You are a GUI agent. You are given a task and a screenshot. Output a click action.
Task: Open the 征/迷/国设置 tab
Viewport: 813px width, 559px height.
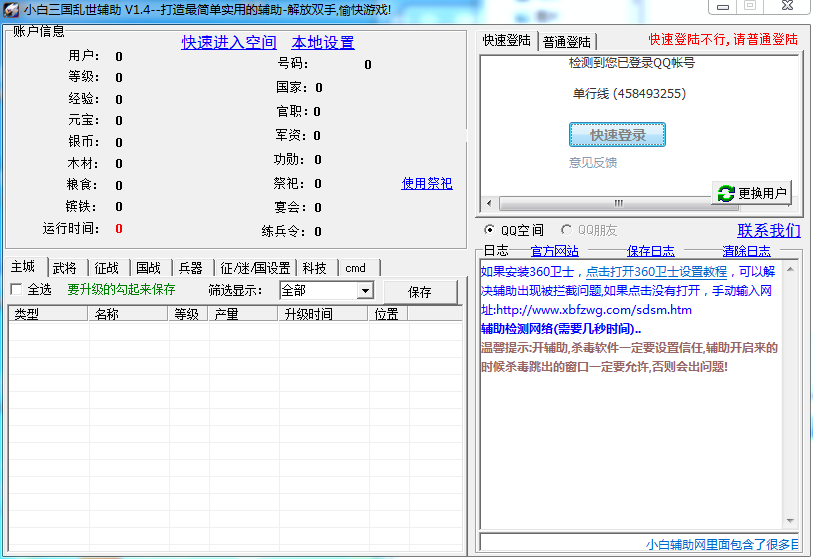[x=255, y=268]
